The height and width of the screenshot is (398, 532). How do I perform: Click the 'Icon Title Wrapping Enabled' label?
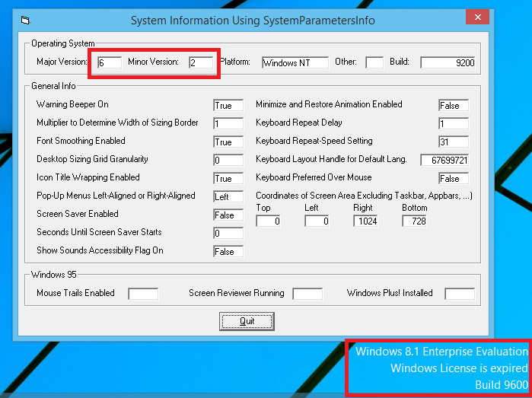coord(88,177)
